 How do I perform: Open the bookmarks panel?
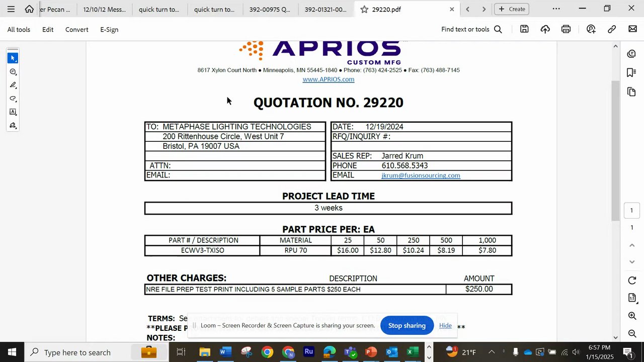pyautogui.click(x=631, y=73)
